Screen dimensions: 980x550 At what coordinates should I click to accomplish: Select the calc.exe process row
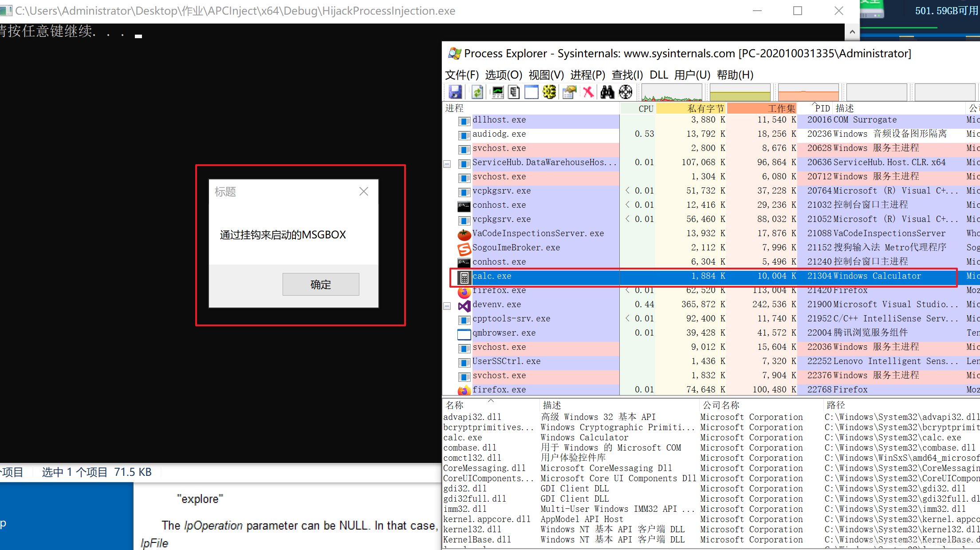492,276
